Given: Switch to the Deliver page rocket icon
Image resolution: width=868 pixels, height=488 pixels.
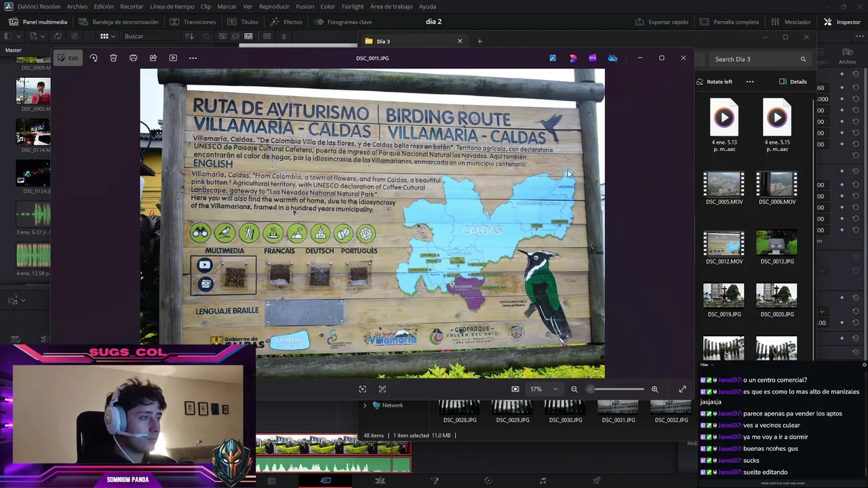Looking at the screenshot, I should (597, 481).
